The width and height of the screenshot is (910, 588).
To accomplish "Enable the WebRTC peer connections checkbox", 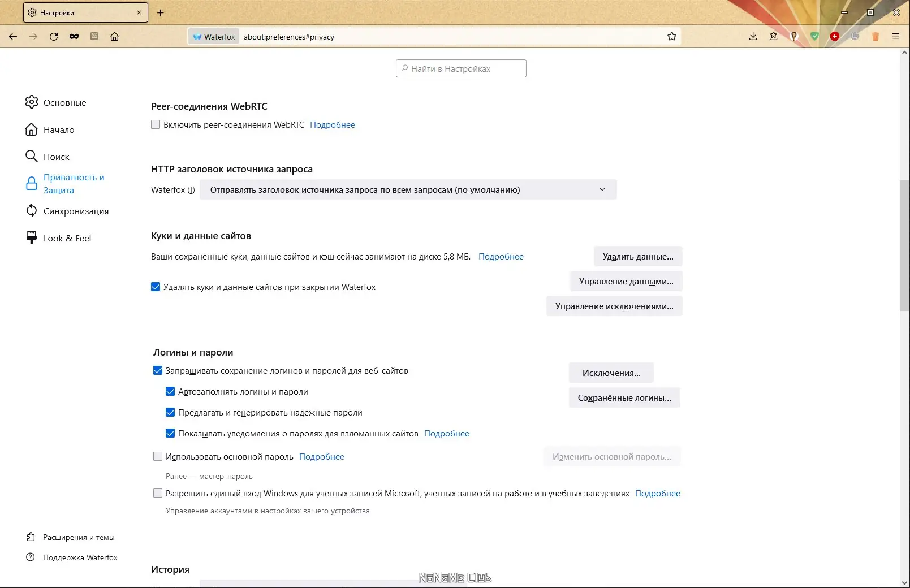I will point(156,124).
